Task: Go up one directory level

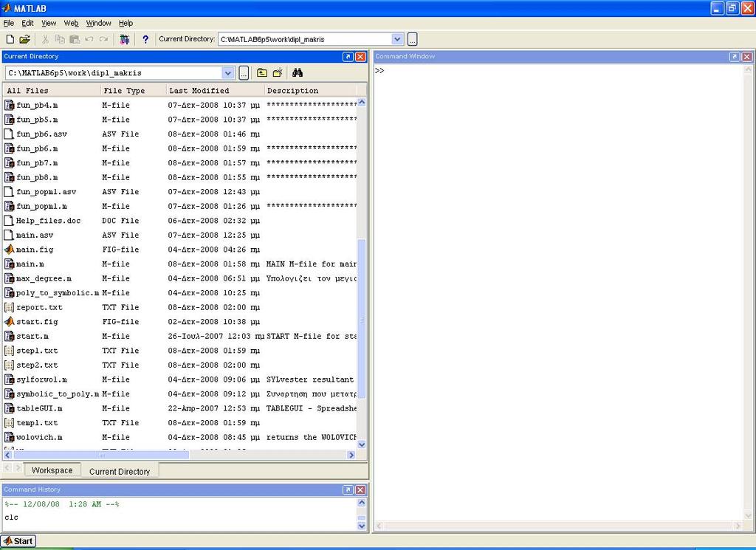Action: 262,73
